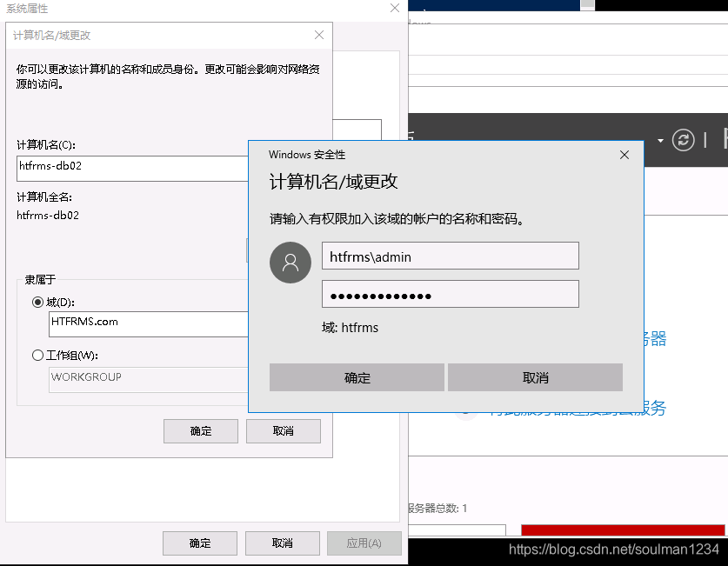The width and height of the screenshot is (728, 566).
Task: Select the 工作组(W) radio button
Action: [x=37, y=356]
